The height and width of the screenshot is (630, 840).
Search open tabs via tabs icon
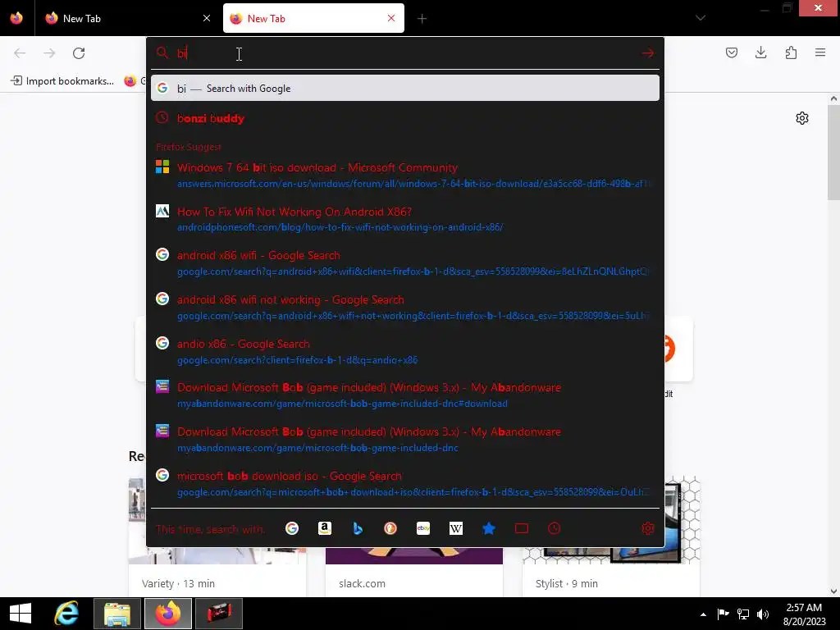point(522,529)
